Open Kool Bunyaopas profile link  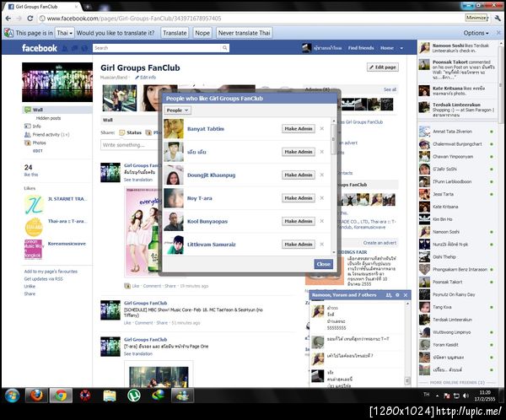pos(207,221)
